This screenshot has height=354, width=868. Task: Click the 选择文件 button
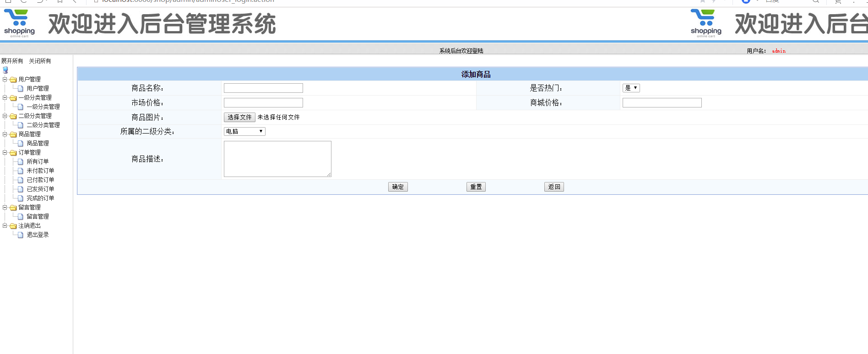pos(239,117)
